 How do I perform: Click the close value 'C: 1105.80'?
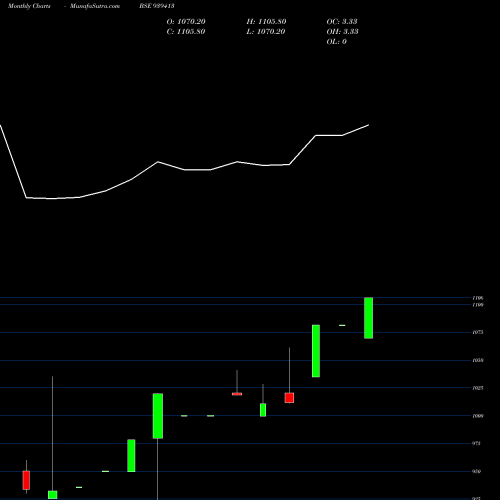tap(186, 32)
